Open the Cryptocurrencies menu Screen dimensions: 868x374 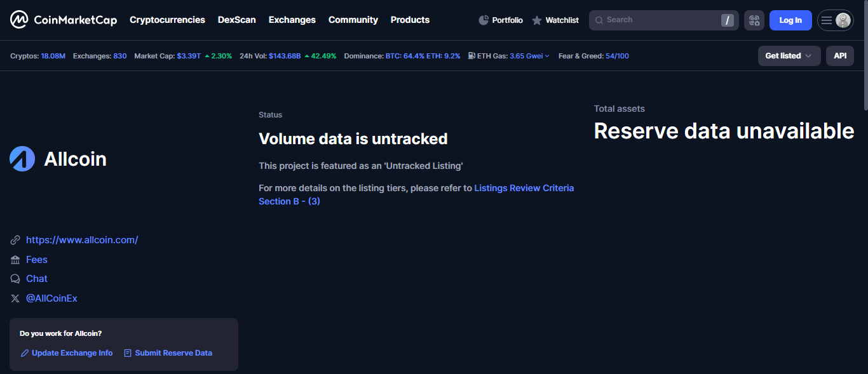coord(167,20)
